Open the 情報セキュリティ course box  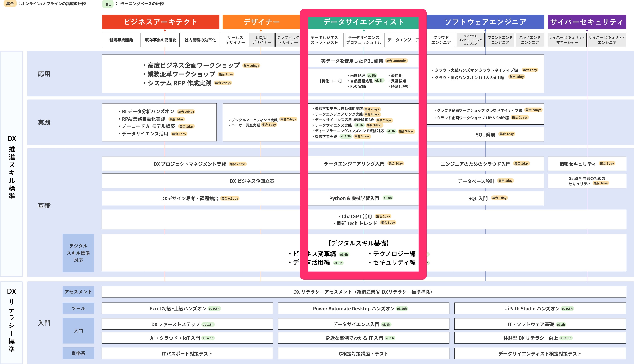point(587,164)
